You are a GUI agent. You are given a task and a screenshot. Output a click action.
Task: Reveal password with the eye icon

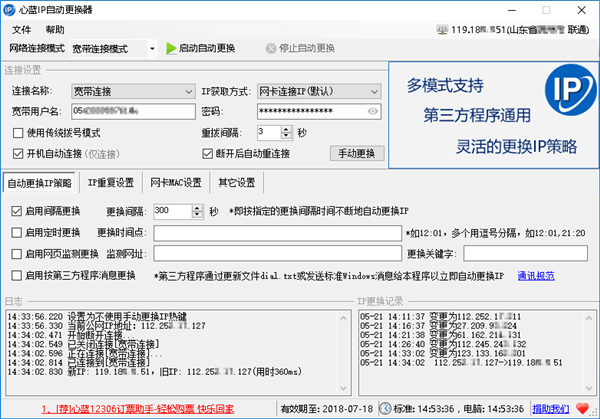click(372, 111)
